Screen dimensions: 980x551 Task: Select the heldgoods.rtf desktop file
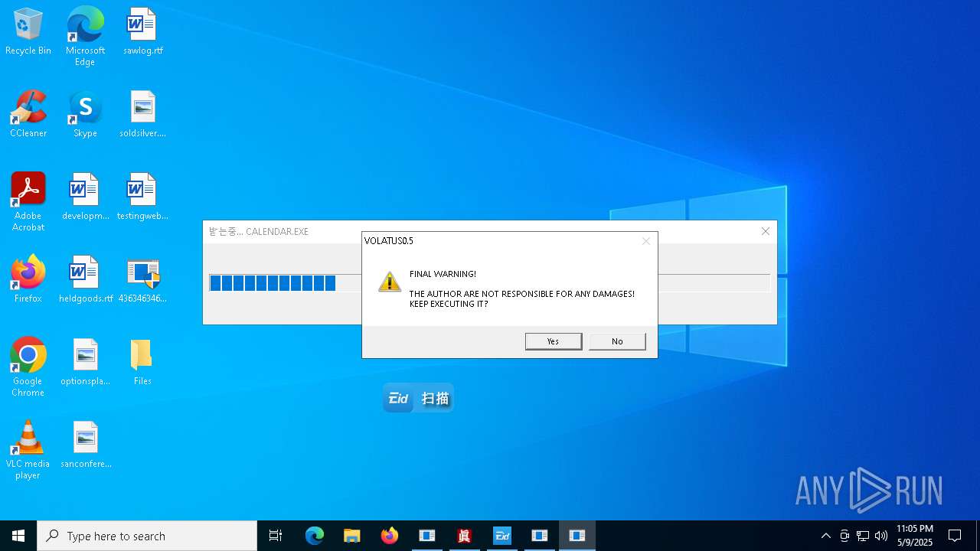click(x=85, y=280)
